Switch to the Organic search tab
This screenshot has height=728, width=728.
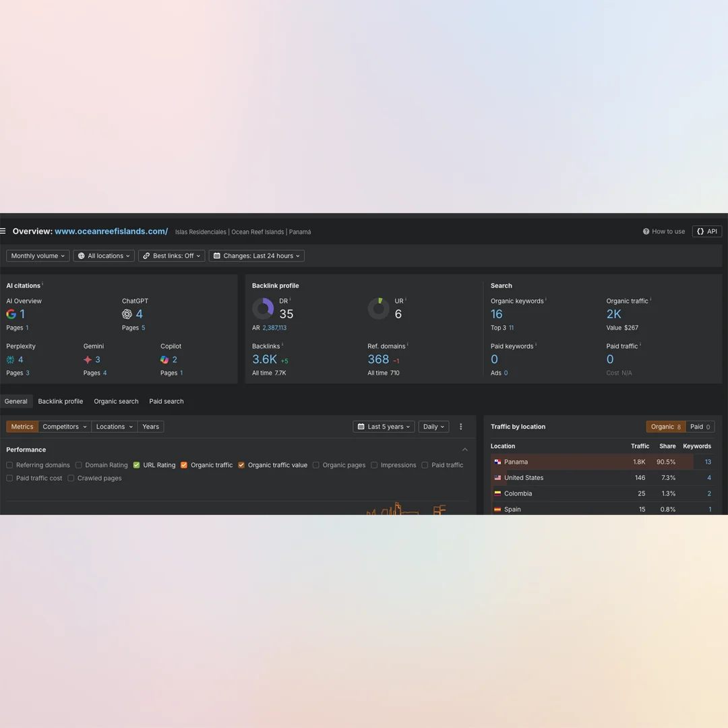pyautogui.click(x=116, y=401)
